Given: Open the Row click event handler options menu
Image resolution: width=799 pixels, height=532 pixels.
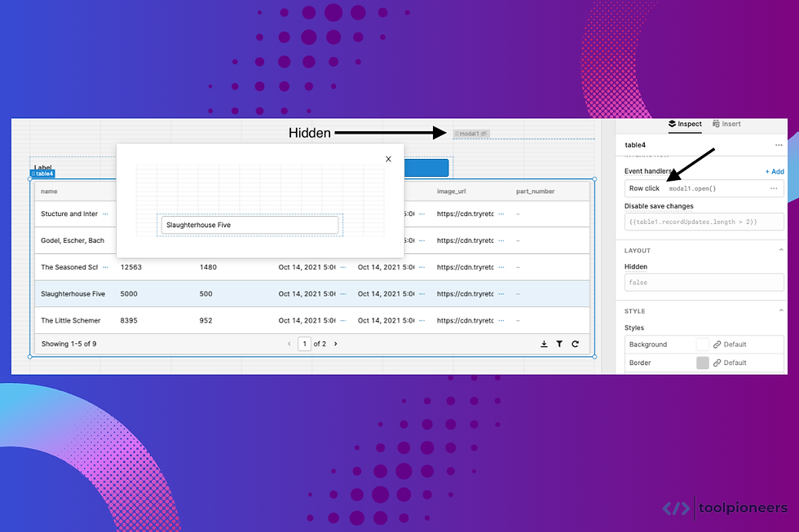Looking at the screenshot, I should pyautogui.click(x=773, y=188).
